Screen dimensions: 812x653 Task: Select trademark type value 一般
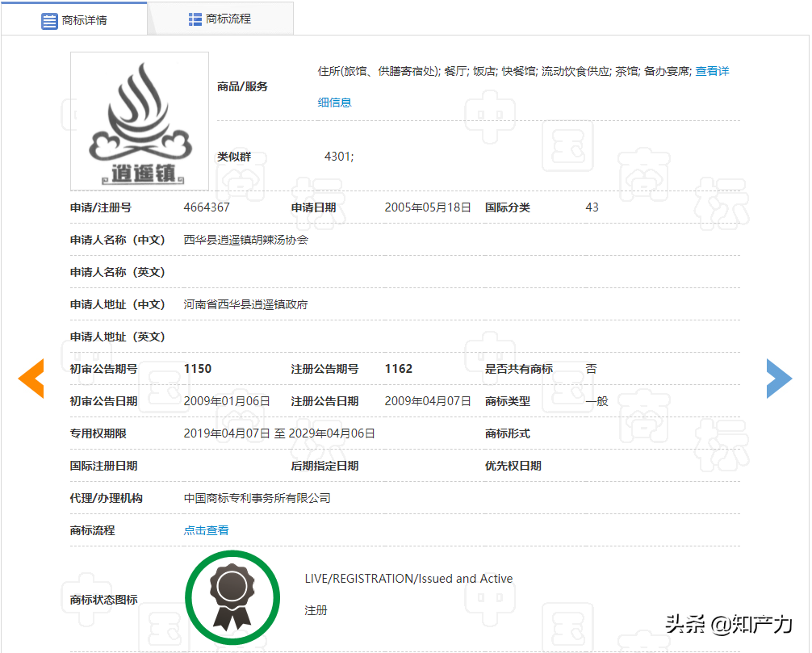(x=597, y=401)
